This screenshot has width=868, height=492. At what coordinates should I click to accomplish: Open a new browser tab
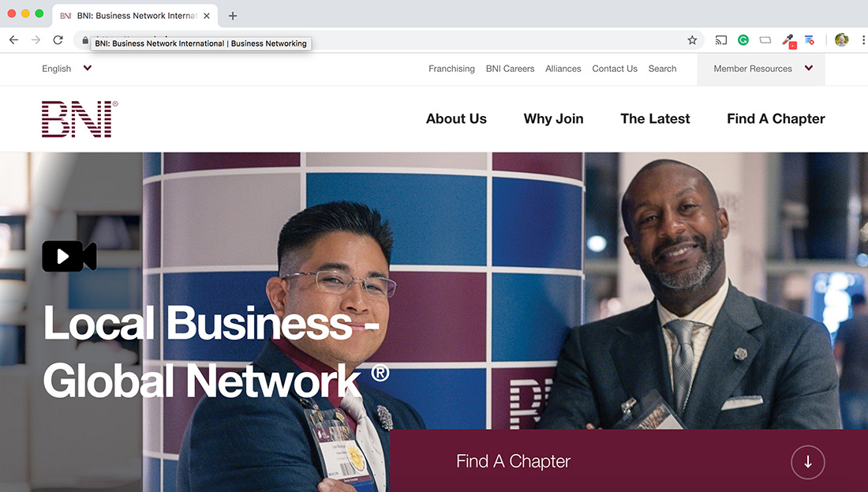pyautogui.click(x=233, y=16)
